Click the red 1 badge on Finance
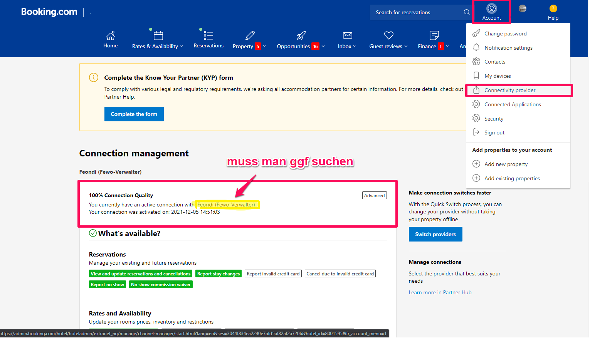590x364 pixels. click(x=440, y=46)
